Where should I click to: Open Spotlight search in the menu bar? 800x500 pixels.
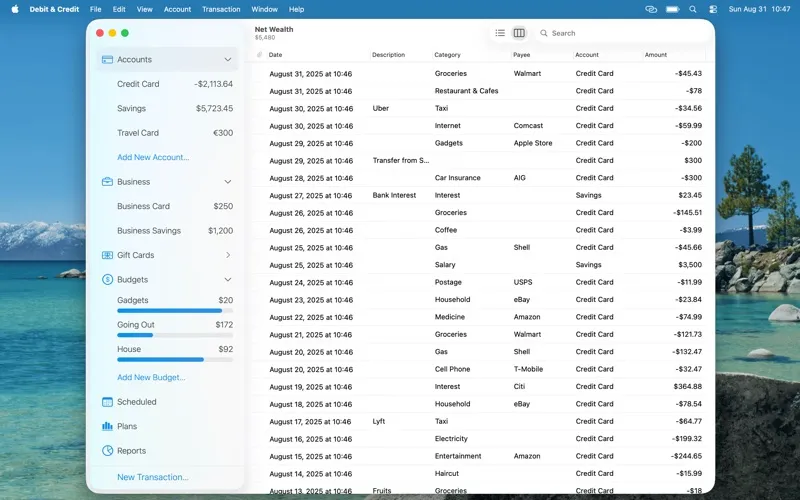click(x=693, y=9)
